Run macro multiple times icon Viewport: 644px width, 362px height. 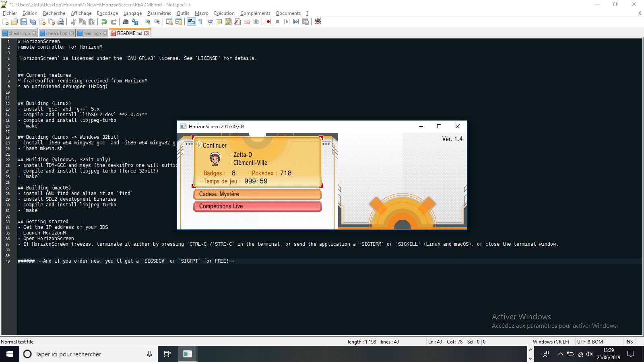(296, 22)
